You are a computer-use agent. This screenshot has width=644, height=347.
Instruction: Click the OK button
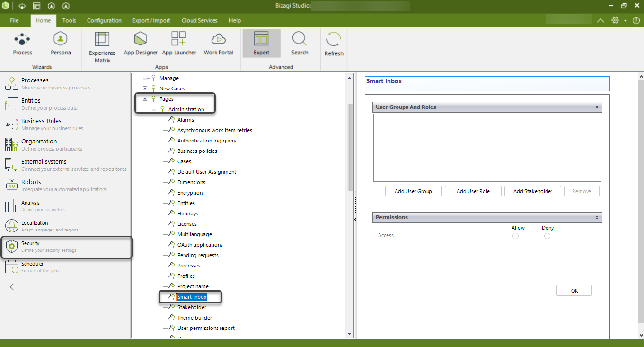tap(574, 291)
